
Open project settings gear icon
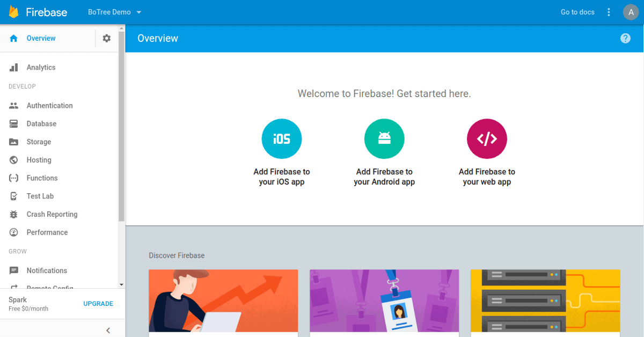pyautogui.click(x=107, y=38)
